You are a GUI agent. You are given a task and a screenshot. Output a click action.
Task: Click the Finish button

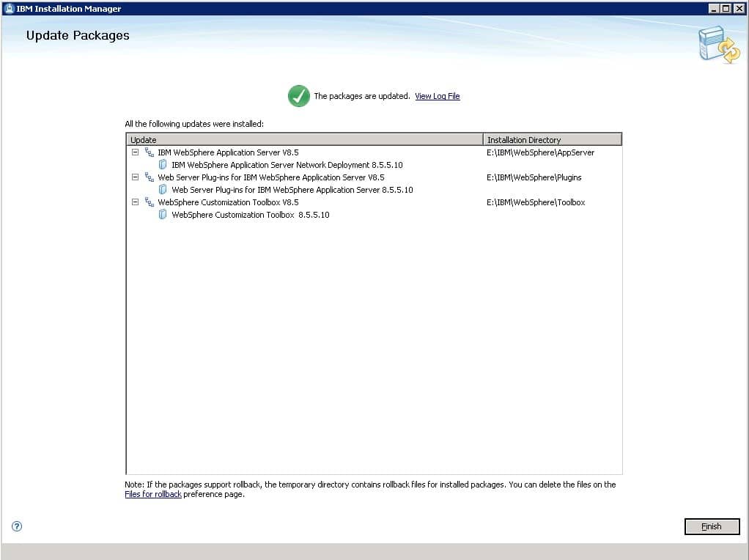point(712,526)
